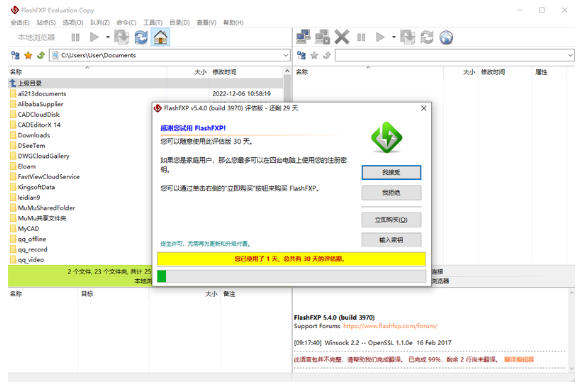Abort the operation with the large X icon
Screen dimensions: 579x383
tap(342, 37)
